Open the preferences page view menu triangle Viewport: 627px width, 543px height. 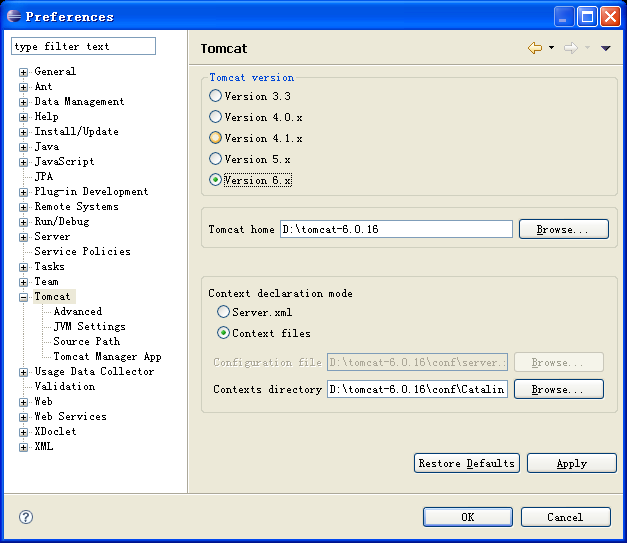click(x=605, y=48)
